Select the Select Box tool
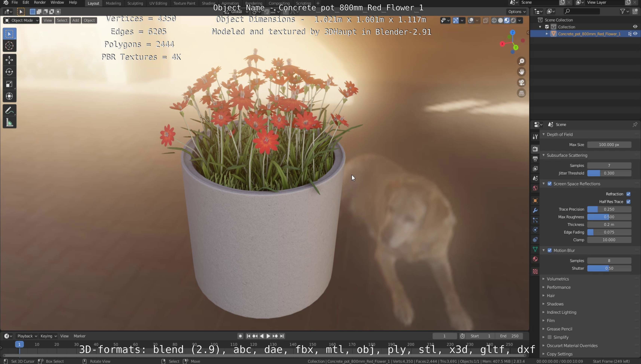 (10, 34)
